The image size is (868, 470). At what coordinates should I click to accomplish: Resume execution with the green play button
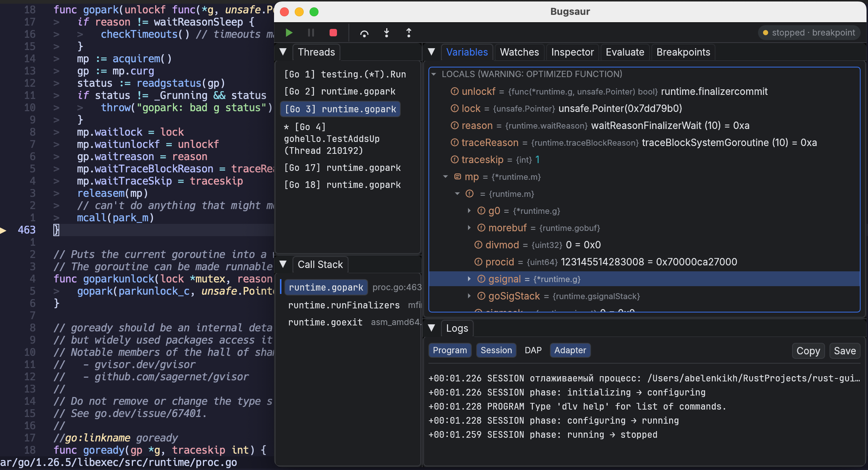point(289,33)
